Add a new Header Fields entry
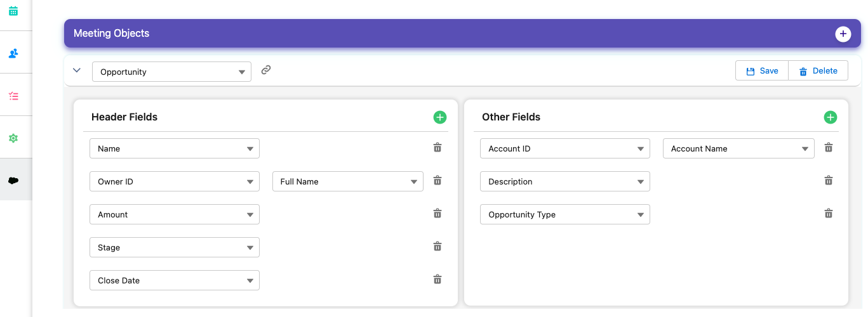 pyautogui.click(x=439, y=117)
